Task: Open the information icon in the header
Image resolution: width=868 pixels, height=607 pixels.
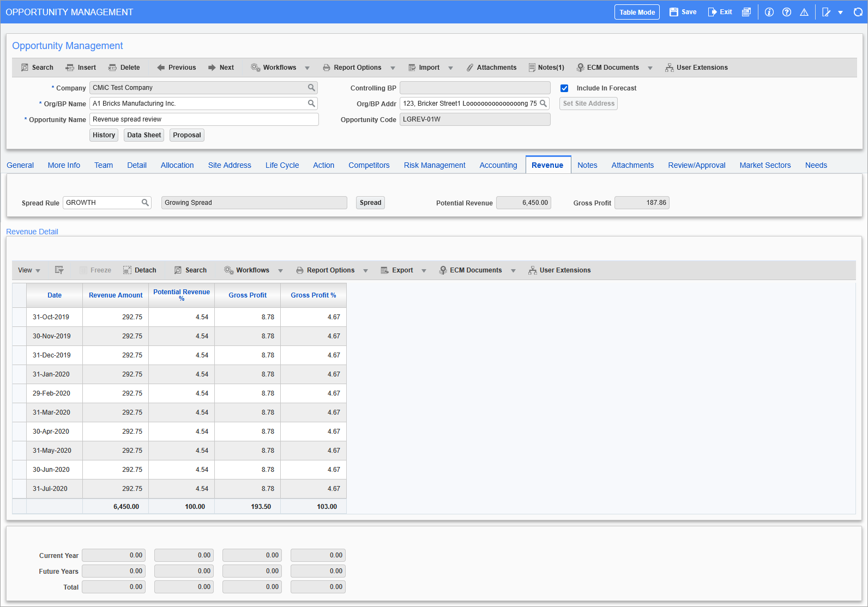Action: pos(769,12)
